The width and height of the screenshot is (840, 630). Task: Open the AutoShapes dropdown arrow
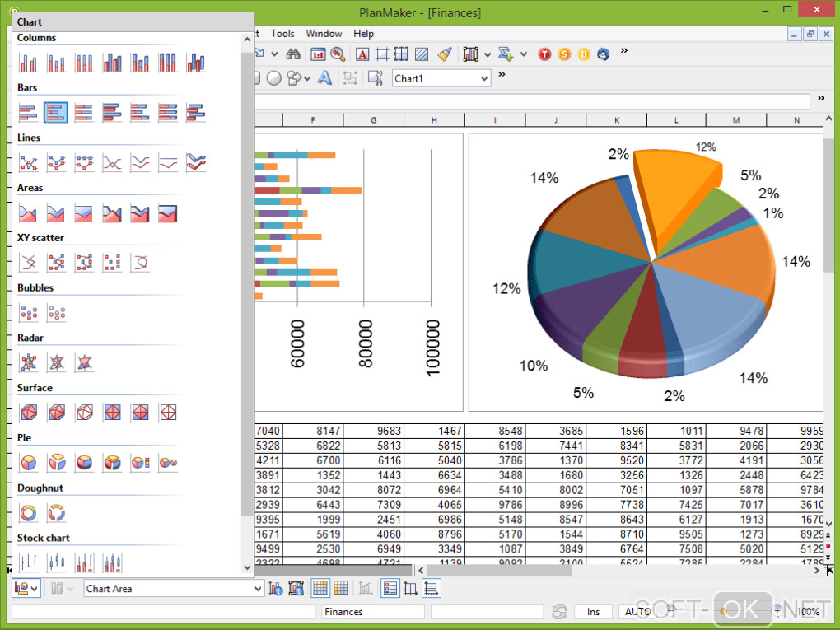coord(307,79)
